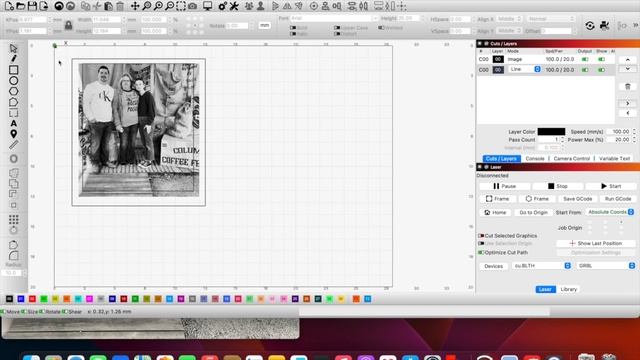640x360 pixels.
Task: Click the Home button
Action: (x=495, y=213)
